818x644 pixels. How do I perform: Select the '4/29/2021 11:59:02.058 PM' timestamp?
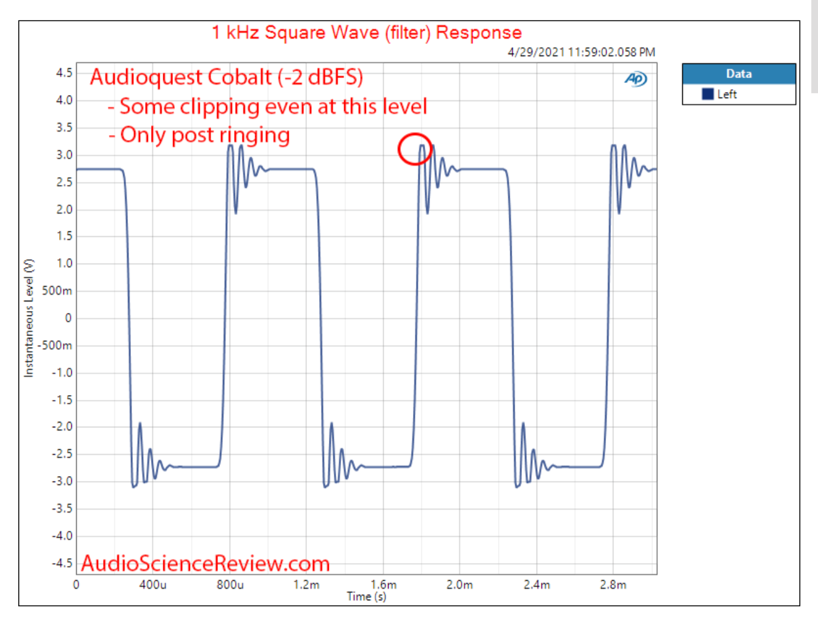coord(582,52)
